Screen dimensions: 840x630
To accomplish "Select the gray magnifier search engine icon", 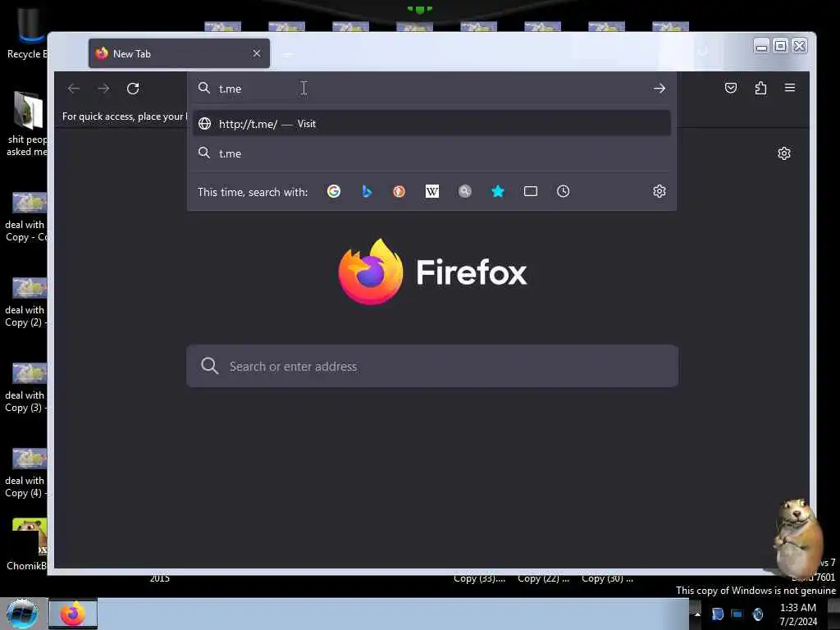I will (x=465, y=191).
